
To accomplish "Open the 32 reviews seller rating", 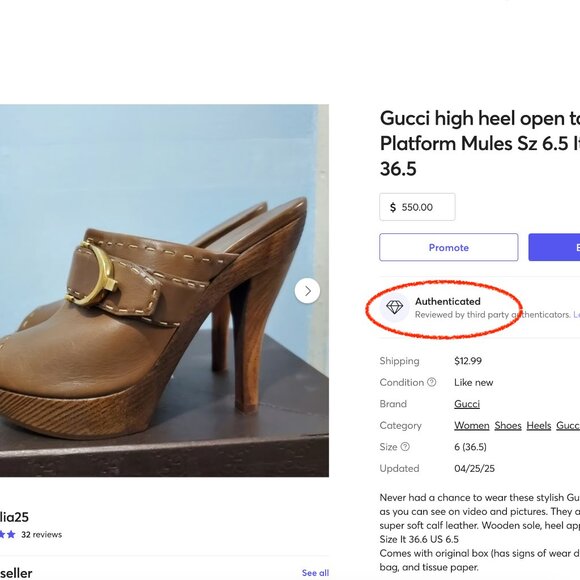I will click(41, 535).
